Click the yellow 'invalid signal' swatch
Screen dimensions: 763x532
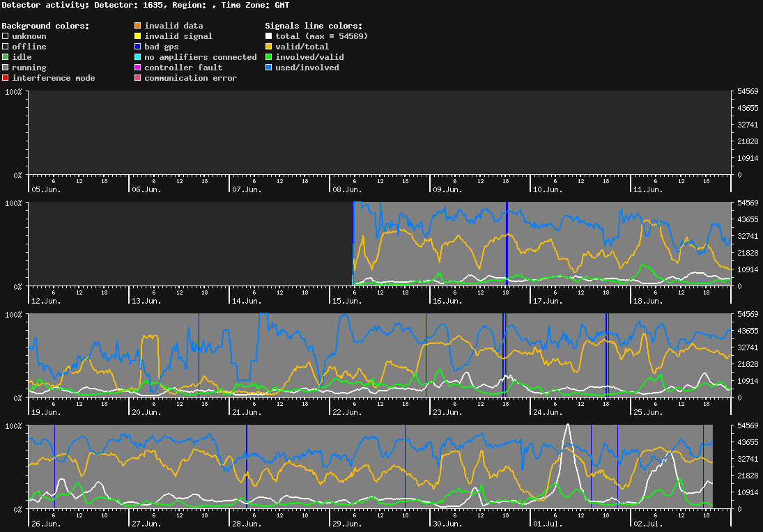coord(138,36)
